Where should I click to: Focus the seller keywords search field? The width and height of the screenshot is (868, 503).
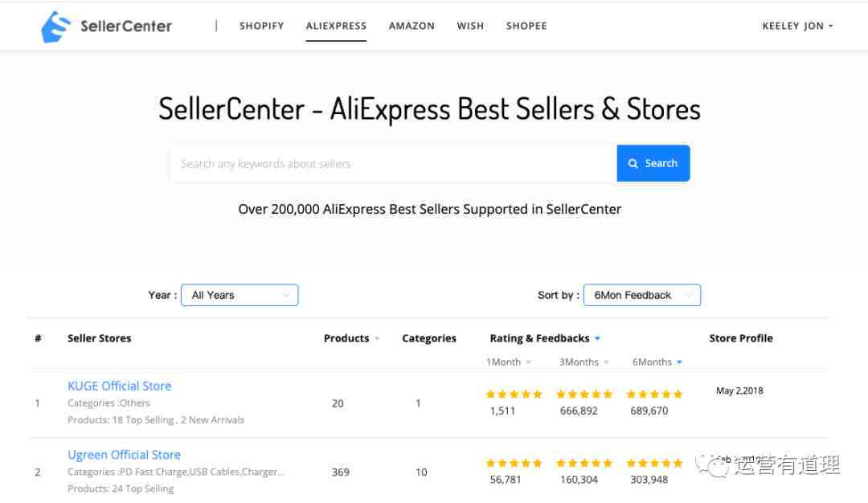point(394,164)
